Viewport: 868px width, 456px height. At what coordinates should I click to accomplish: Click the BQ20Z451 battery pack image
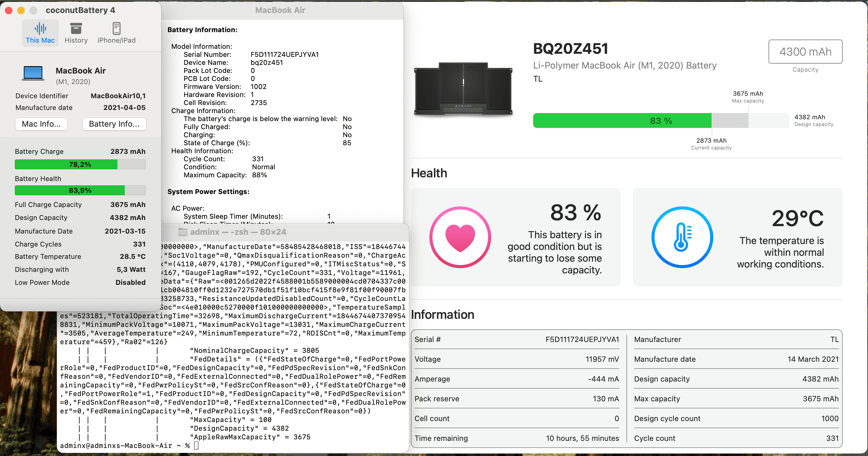[x=463, y=89]
